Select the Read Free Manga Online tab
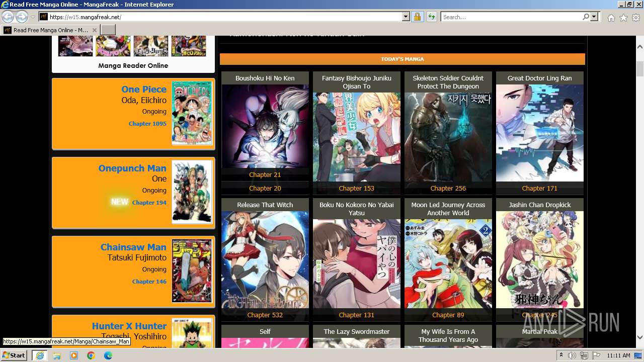 pyautogui.click(x=50, y=30)
